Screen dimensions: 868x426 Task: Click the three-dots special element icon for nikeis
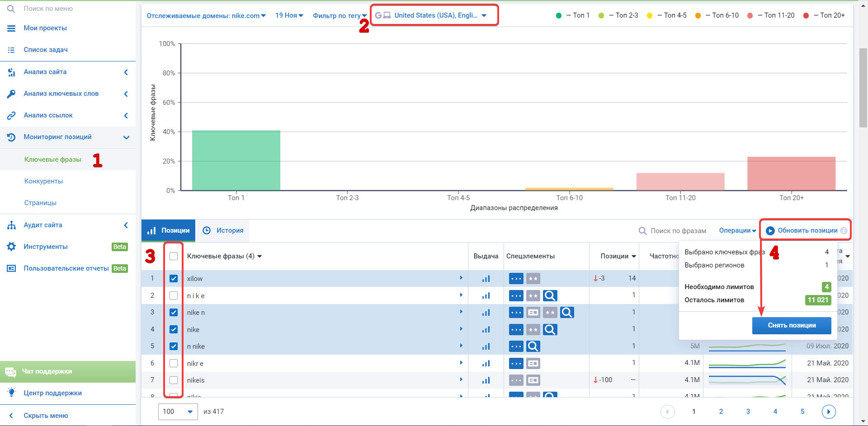(x=516, y=380)
